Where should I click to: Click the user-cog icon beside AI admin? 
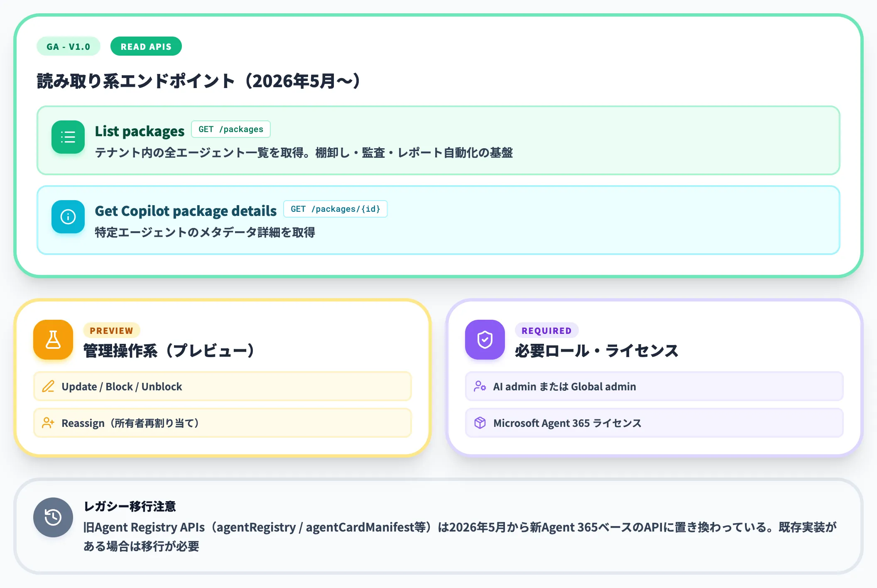coord(480,387)
